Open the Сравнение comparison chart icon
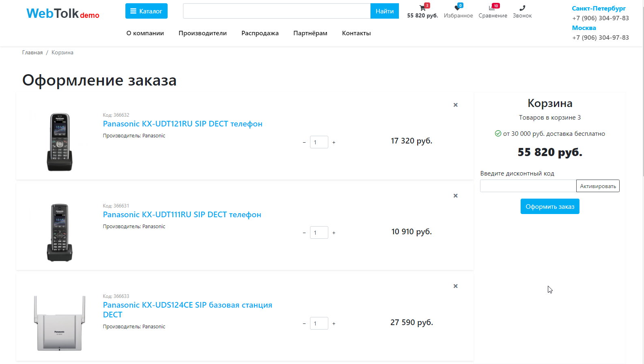The height and width of the screenshot is (364, 644). click(x=492, y=8)
